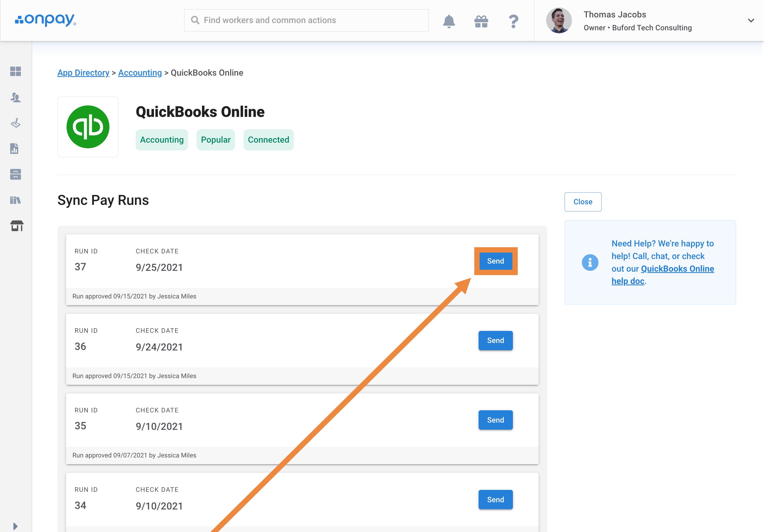Click the info icon in help box
The image size is (764, 532).
590,262
